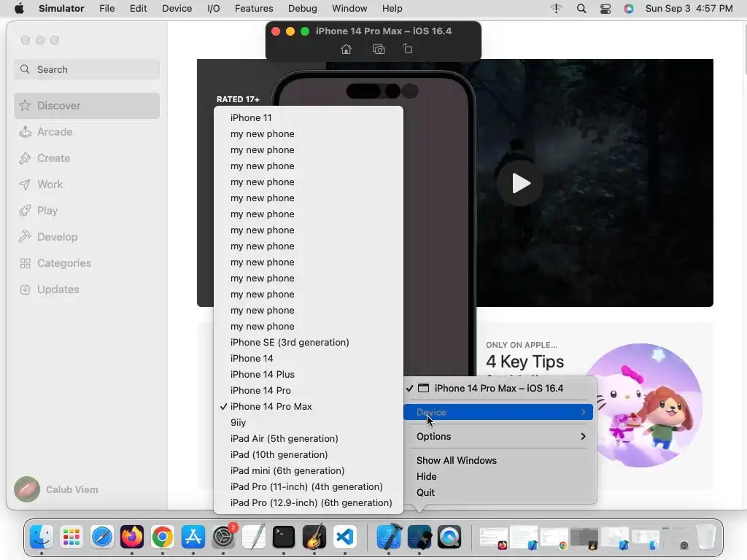Screen dimensions: 747x560
Task: Select iPhone SE (3rd generation) device
Action: [309, 343]
